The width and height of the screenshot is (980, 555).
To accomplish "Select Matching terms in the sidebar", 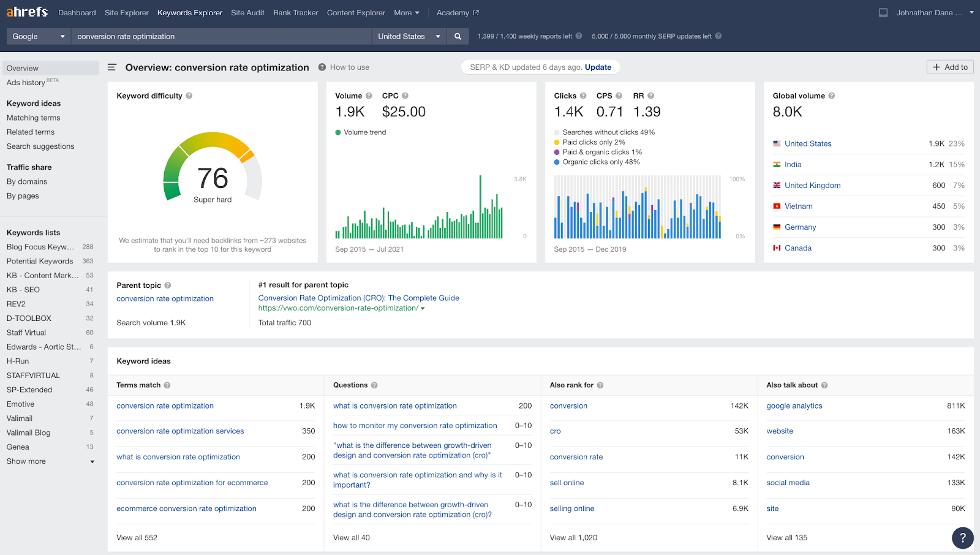I will tap(34, 118).
